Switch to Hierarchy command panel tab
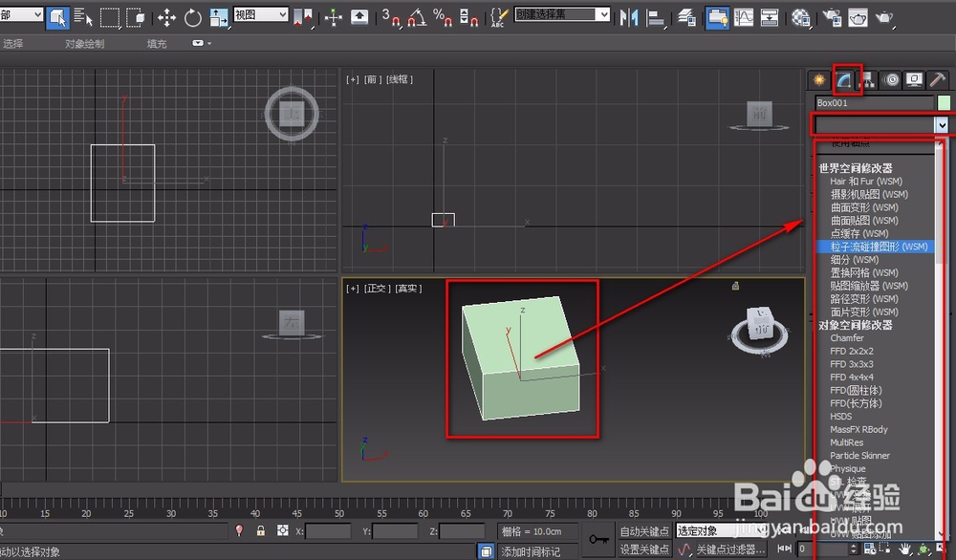The height and width of the screenshot is (560, 956). coord(868,80)
